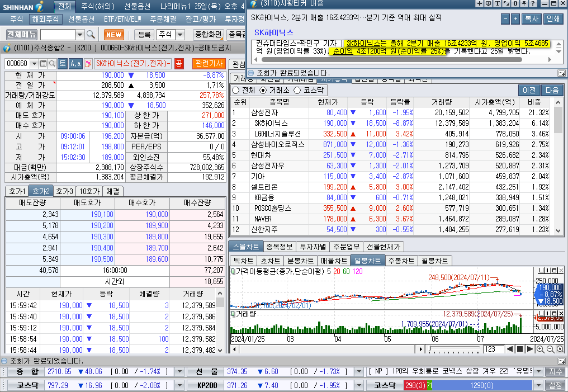This screenshot has width=568, height=392.
Task: Click news status bar screen-add icon
Action: click(x=561, y=73)
